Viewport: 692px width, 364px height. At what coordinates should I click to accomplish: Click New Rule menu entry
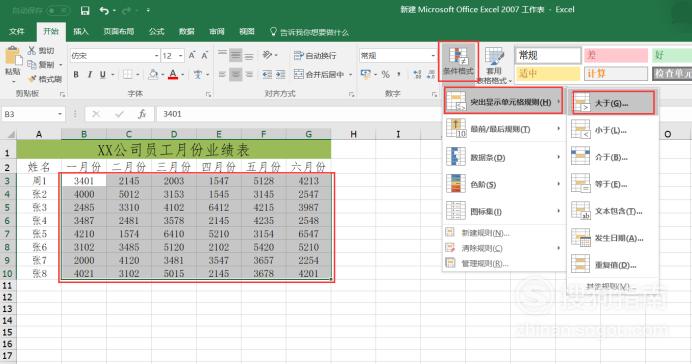(504, 233)
